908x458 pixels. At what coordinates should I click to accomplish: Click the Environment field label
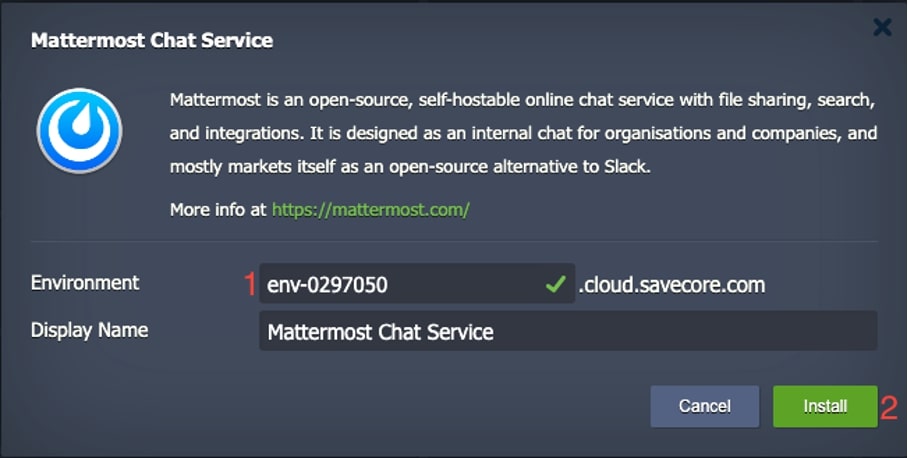85,283
